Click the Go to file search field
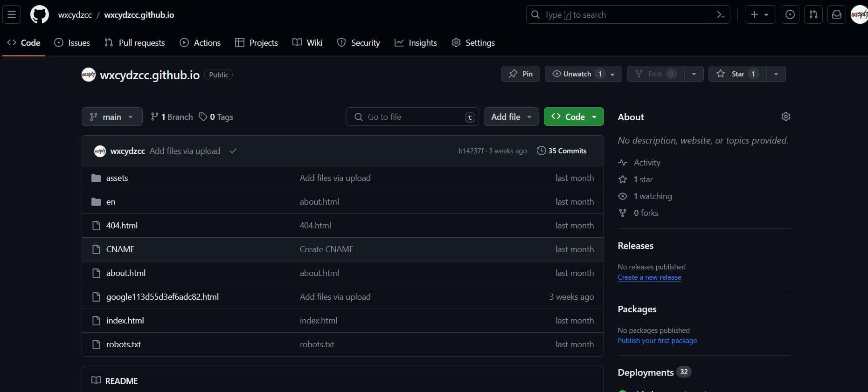868x392 pixels. coord(413,117)
